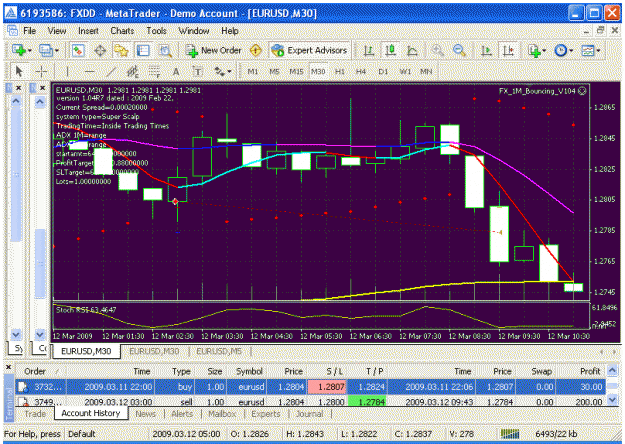Viewport: 625px width, 444px height.
Task: Close the Terminal panel with its X
Action: 8,367
